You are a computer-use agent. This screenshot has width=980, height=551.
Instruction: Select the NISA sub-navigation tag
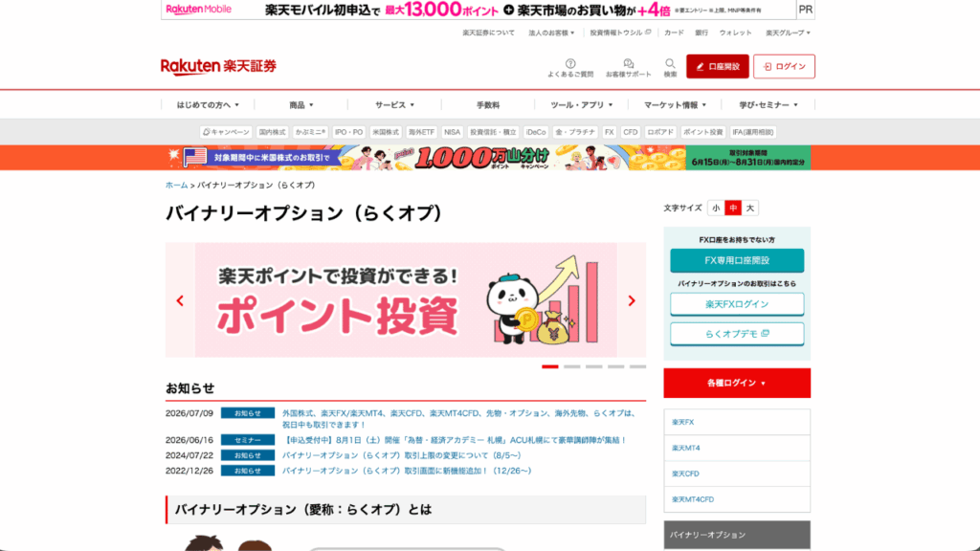[x=452, y=132]
